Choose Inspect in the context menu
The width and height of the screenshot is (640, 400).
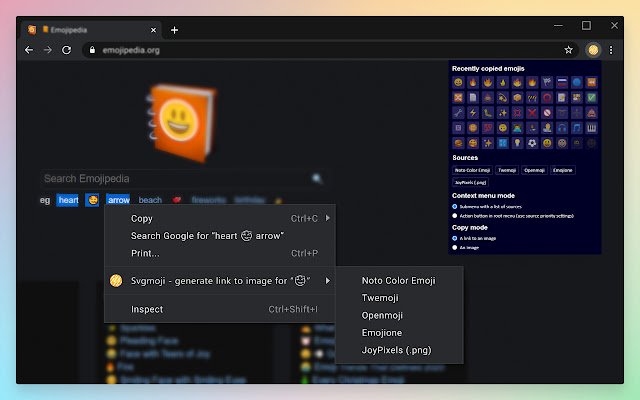[x=220, y=309]
